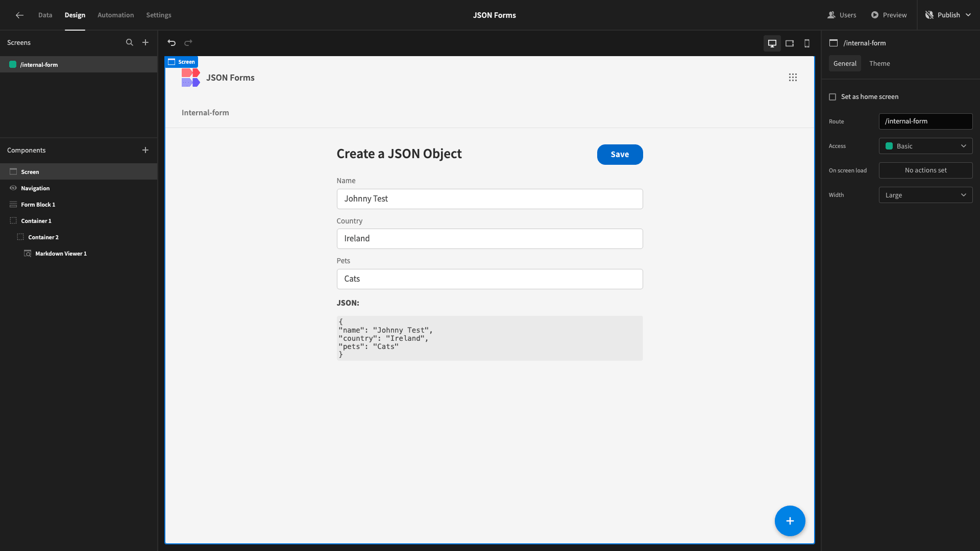Select Container 1 component
The height and width of the screenshot is (551, 980).
[x=79, y=221]
